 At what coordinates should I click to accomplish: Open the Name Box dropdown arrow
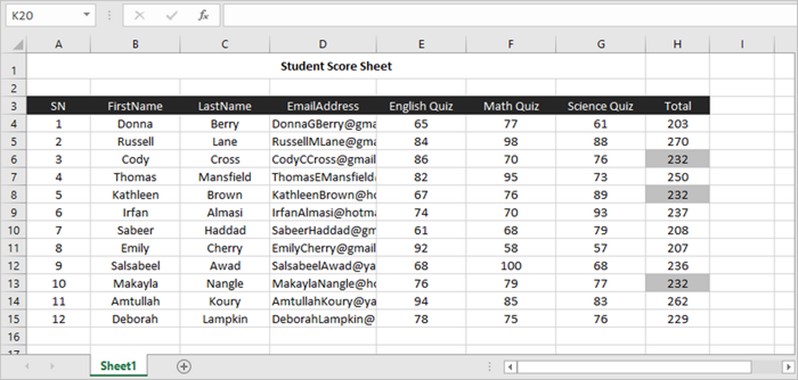[87, 16]
